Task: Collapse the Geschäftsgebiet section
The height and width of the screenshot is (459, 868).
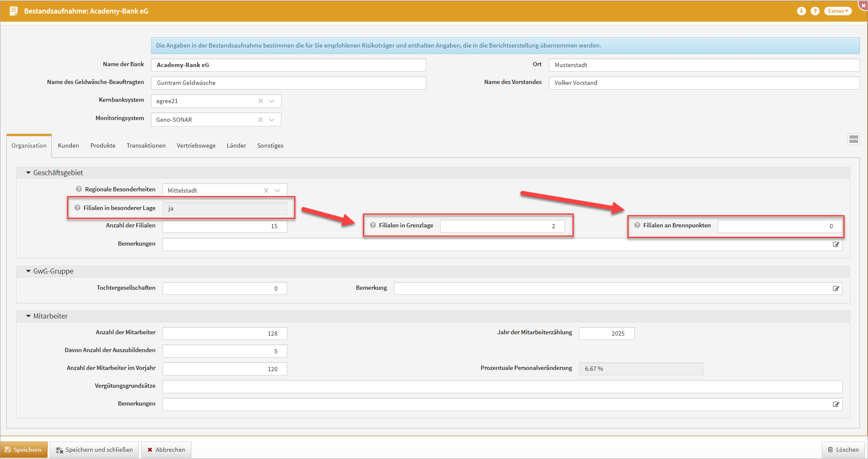Action: click(28, 173)
